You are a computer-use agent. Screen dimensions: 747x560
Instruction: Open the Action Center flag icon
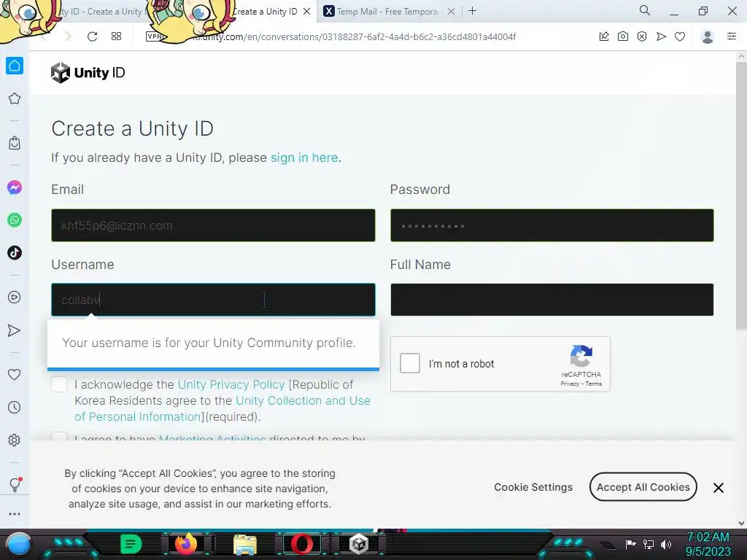630,544
